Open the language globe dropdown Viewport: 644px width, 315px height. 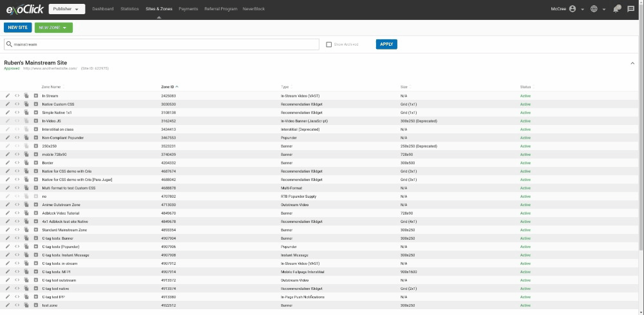596,9
